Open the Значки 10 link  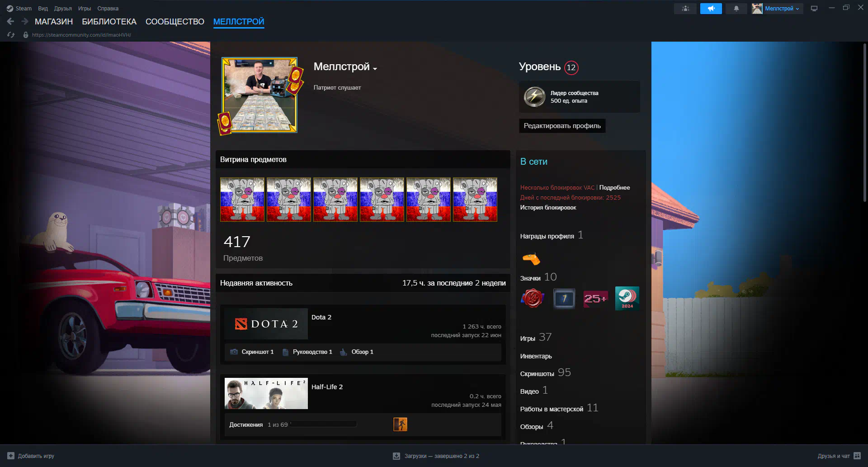(x=538, y=277)
